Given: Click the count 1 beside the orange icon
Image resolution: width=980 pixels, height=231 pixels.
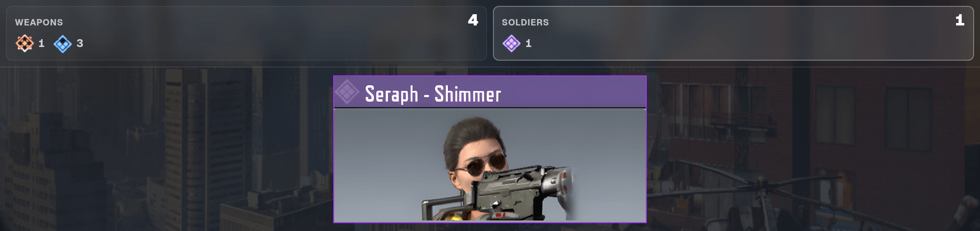Looking at the screenshot, I should coord(41,44).
